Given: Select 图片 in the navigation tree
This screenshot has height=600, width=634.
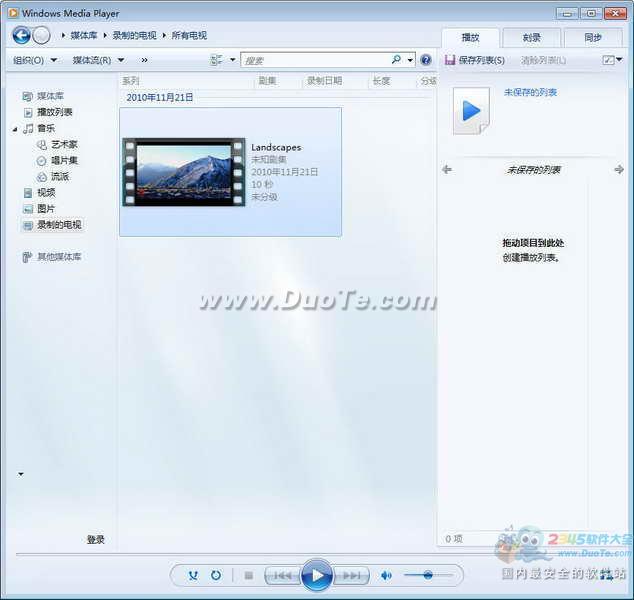Looking at the screenshot, I should [x=46, y=209].
